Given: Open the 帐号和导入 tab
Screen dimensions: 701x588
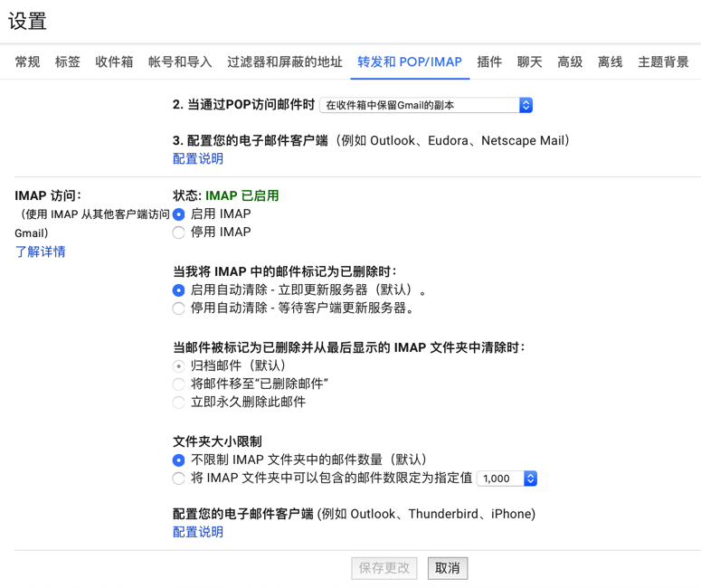Looking at the screenshot, I should (180, 62).
